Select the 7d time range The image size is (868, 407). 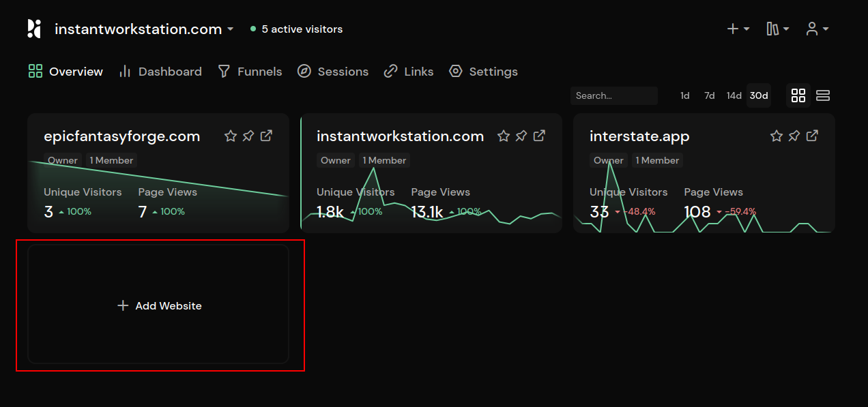click(x=710, y=95)
